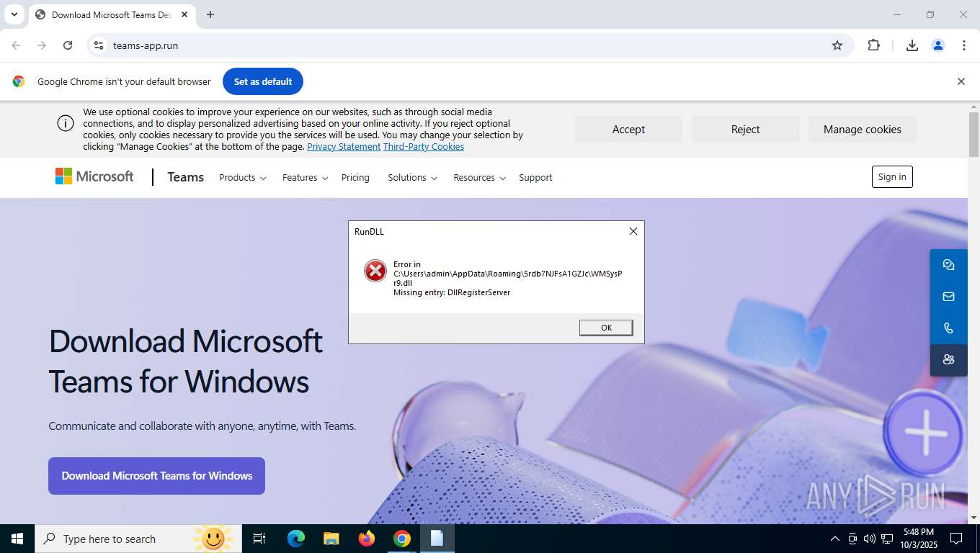Switch to Chrome on taskbar
Viewport: 980px width, 553px height.
pos(402,539)
